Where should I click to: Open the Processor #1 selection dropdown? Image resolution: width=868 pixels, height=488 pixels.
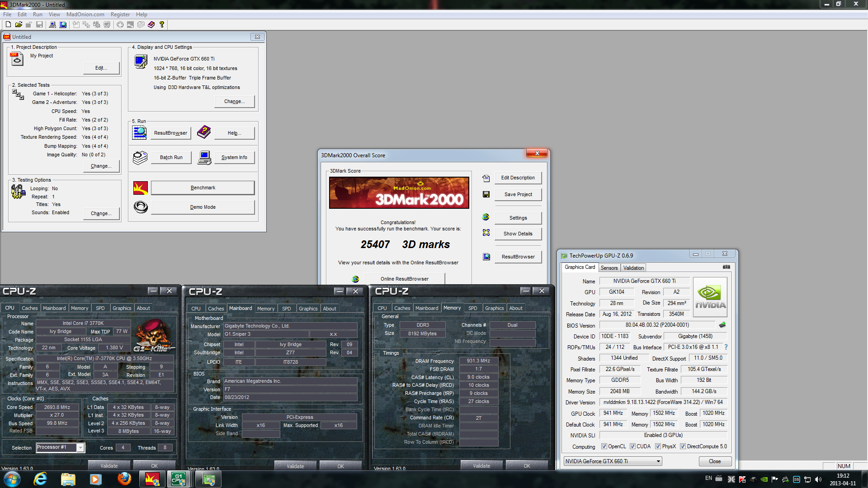[x=80, y=448]
